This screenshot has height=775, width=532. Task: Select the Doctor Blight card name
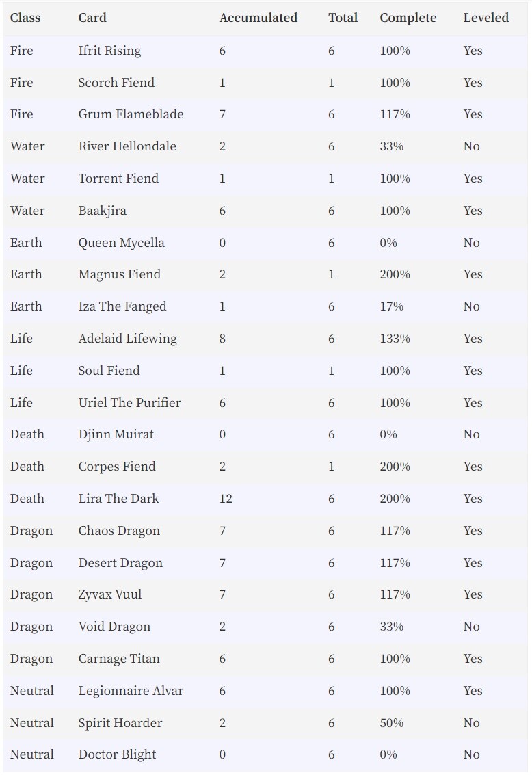[x=117, y=755]
